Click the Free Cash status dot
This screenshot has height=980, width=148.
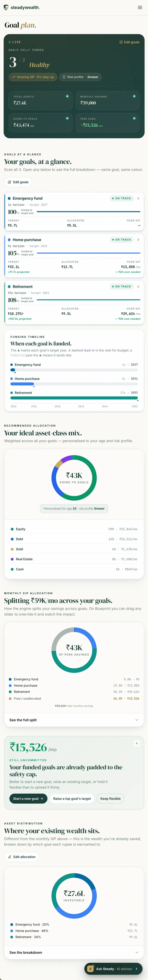[134, 118]
